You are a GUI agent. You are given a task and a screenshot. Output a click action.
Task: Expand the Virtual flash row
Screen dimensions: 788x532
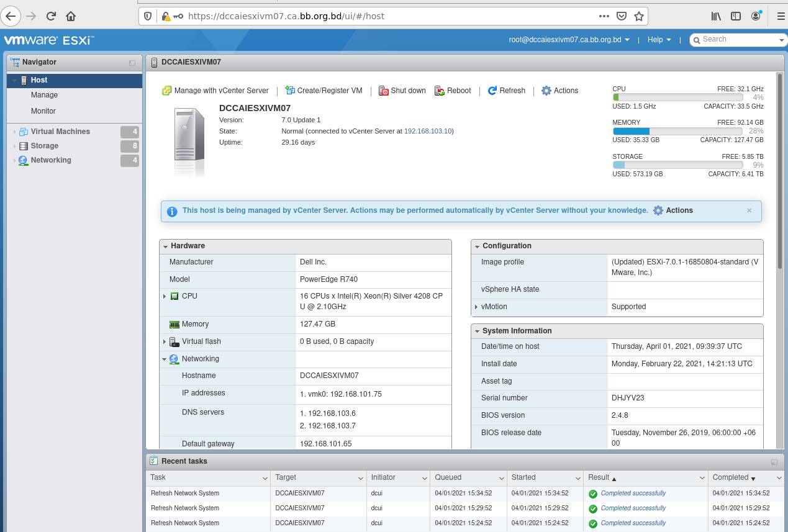pyautogui.click(x=165, y=342)
